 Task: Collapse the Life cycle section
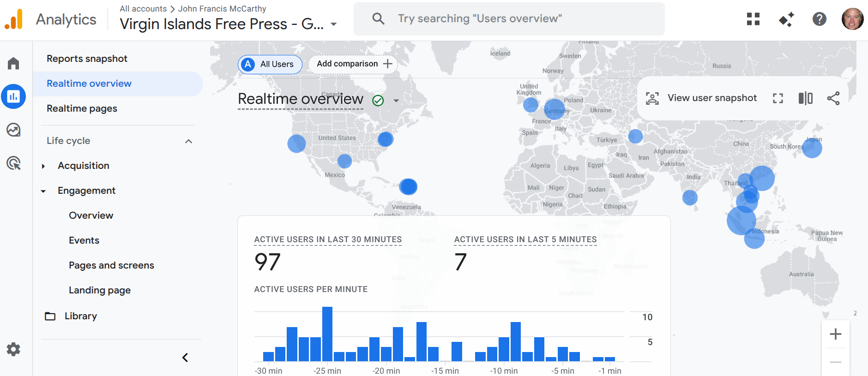pos(189,141)
